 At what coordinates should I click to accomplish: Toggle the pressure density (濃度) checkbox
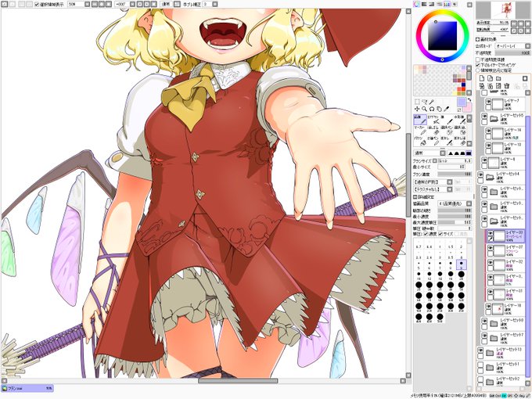click(x=426, y=234)
